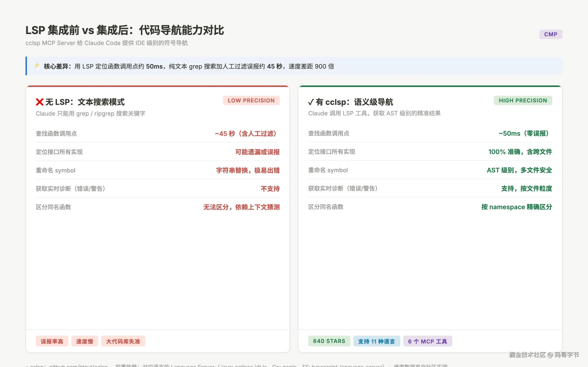Click the 核心差异 summary sentence

pyautogui.click(x=189, y=66)
